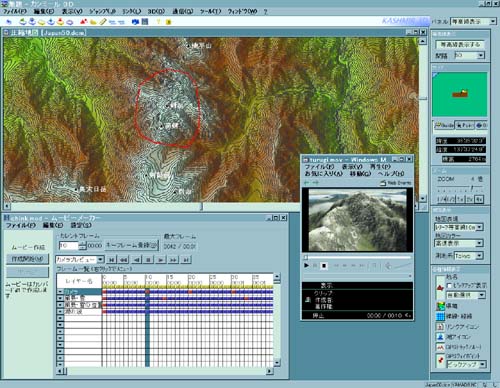This screenshot has height=388, width=500.
Task: Click the current frame spinner arrows
Action: coord(82,246)
